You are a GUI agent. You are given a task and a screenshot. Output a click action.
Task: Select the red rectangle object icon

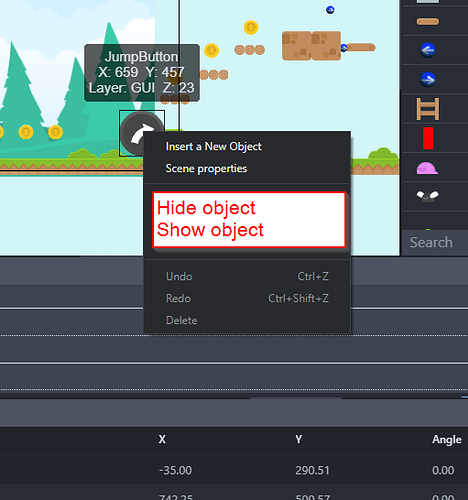(x=428, y=138)
